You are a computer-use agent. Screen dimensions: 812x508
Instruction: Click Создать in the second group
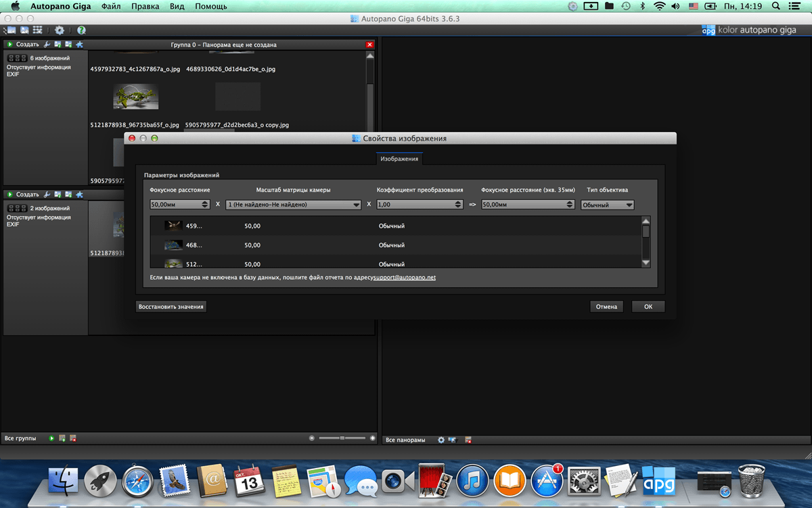click(28, 194)
